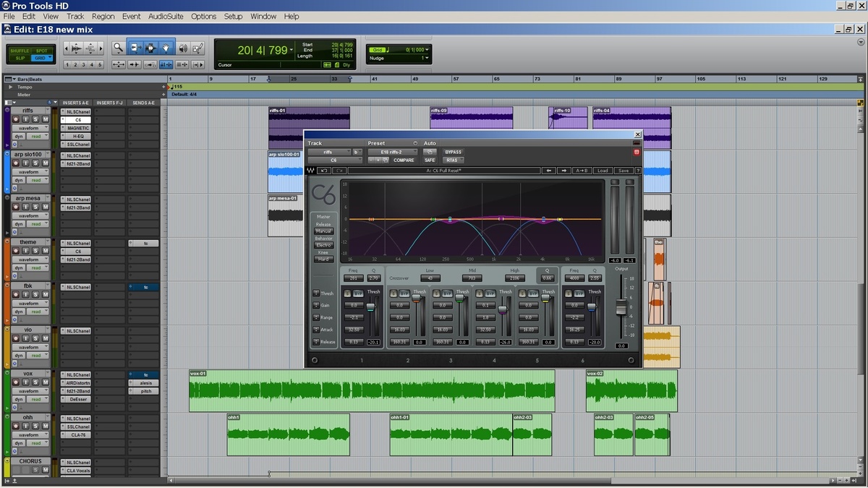Click the Manual release button

point(323,231)
